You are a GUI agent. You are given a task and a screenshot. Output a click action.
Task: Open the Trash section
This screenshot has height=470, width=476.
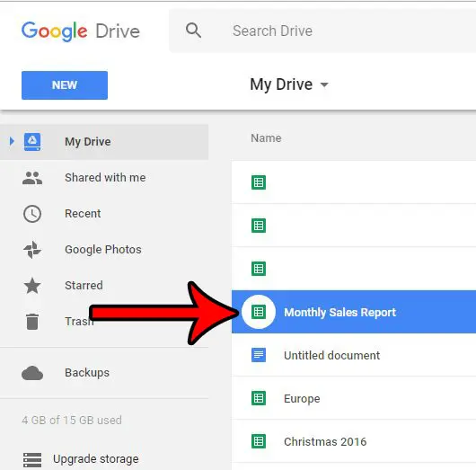click(79, 321)
